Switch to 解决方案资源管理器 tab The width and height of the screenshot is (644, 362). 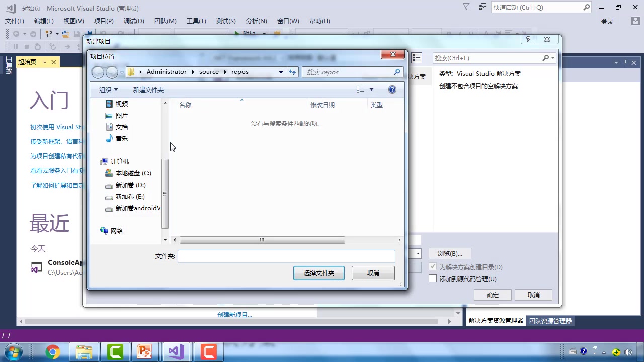496,321
